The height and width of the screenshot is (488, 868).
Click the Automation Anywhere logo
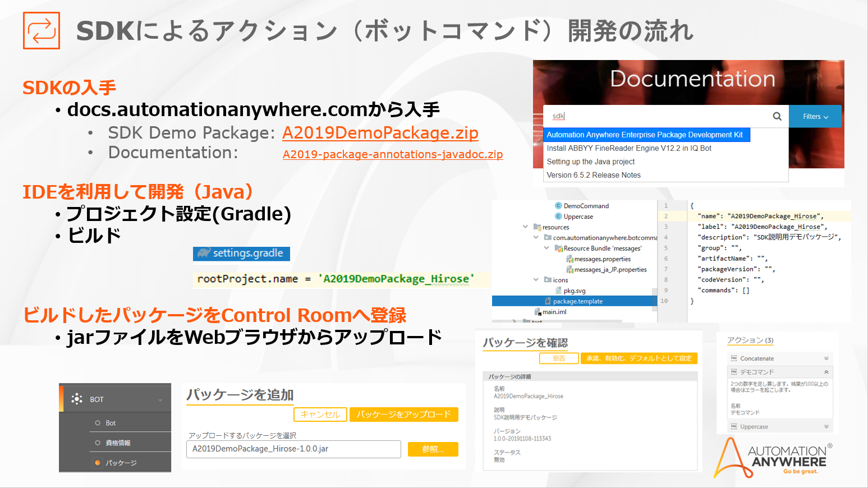pos(773,457)
